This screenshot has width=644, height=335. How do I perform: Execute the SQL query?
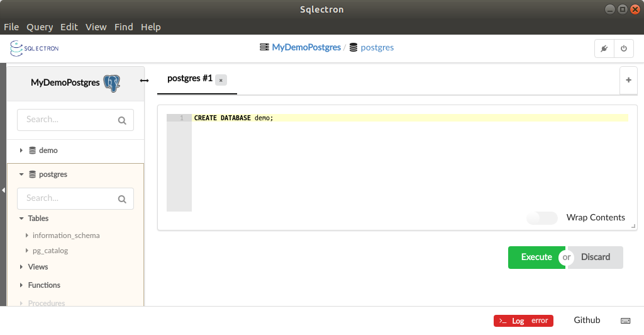(x=536, y=257)
